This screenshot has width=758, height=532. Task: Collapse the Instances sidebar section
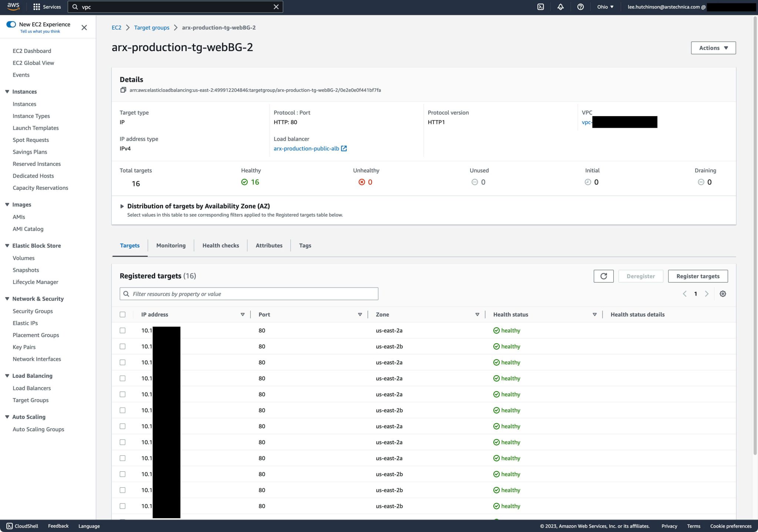(7, 91)
